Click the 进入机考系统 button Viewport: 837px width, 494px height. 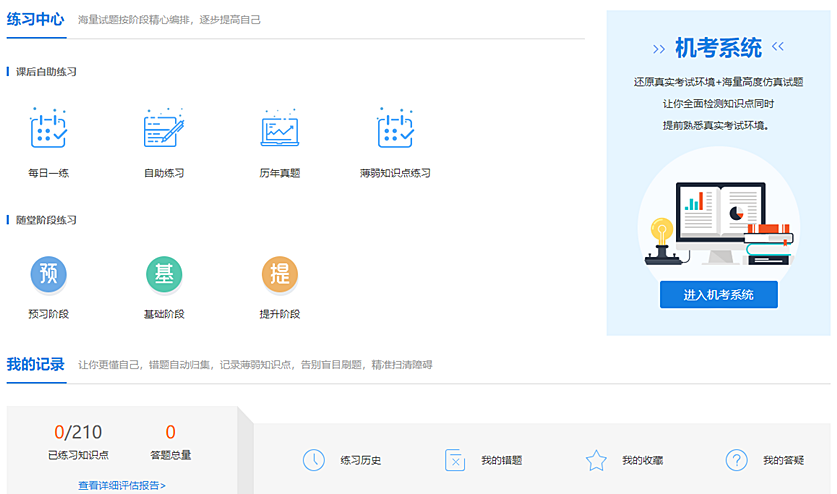[718, 294]
